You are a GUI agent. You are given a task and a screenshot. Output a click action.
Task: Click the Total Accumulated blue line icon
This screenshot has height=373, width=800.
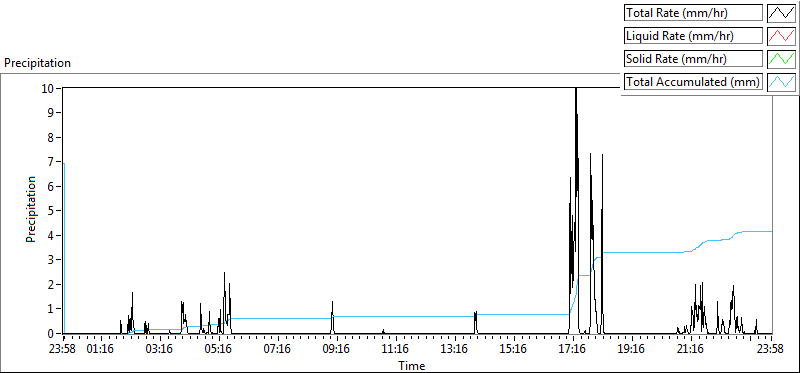coord(782,82)
